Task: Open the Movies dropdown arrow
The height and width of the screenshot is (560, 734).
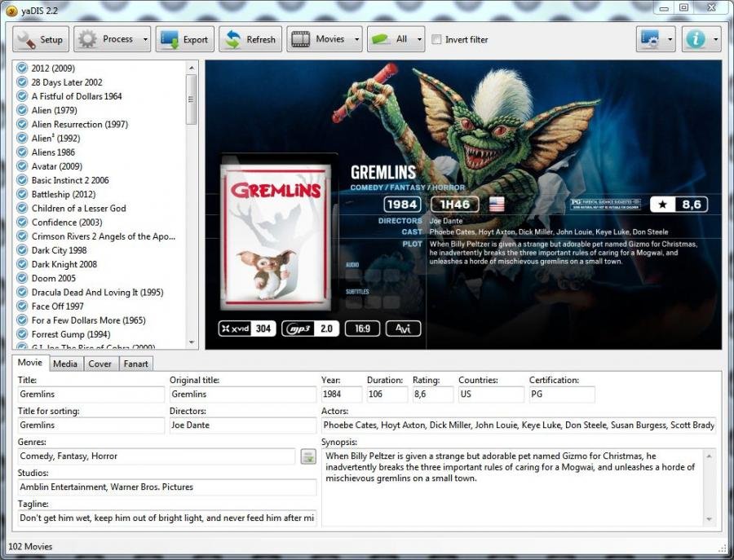Action: (356, 39)
